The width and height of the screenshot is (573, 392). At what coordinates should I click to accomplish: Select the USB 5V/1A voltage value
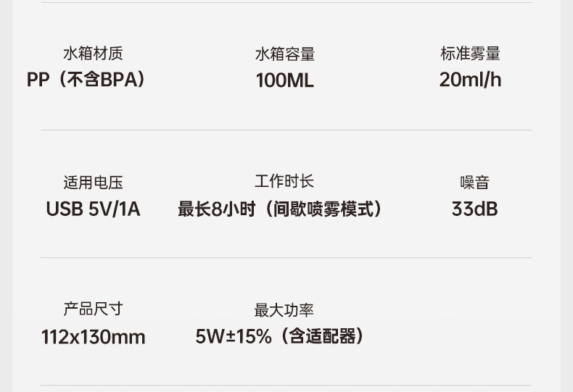click(x=93, y=209)
